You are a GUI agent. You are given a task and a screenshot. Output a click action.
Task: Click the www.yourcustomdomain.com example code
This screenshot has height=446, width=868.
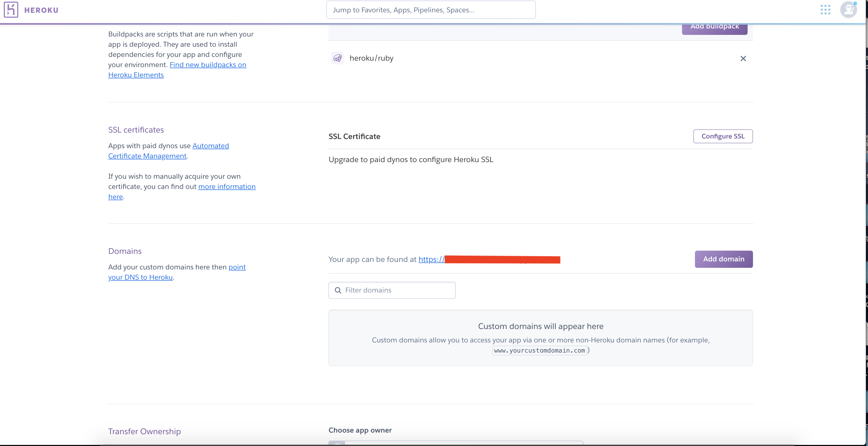[x=539, y=350]
